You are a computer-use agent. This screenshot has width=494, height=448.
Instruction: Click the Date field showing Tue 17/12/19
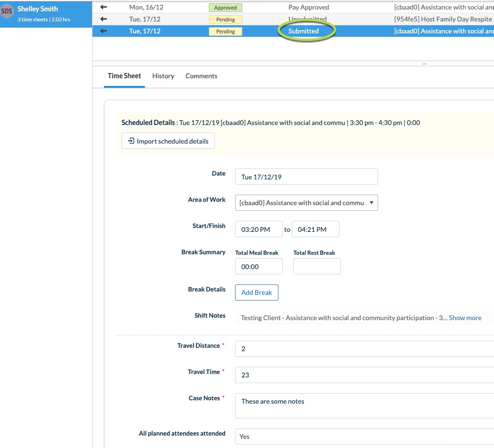pos(306,176)
